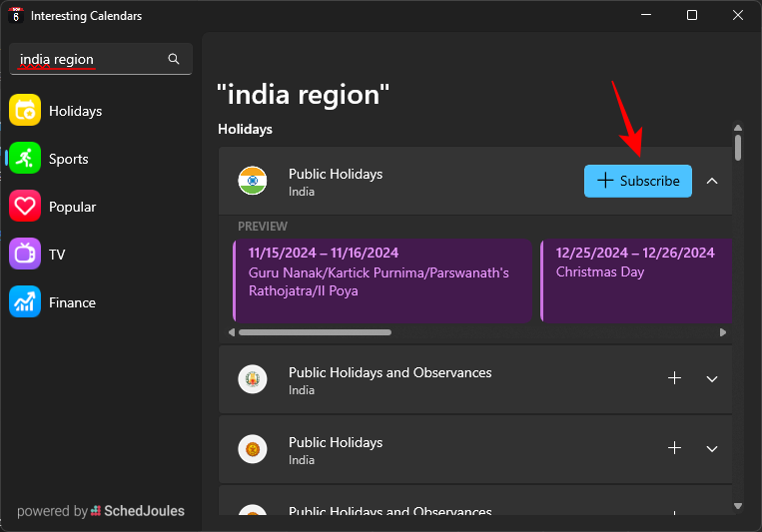762x532 pixels.
Task: Open the Sports category icon
Action: pyautogui.click(x=25, y=159)
